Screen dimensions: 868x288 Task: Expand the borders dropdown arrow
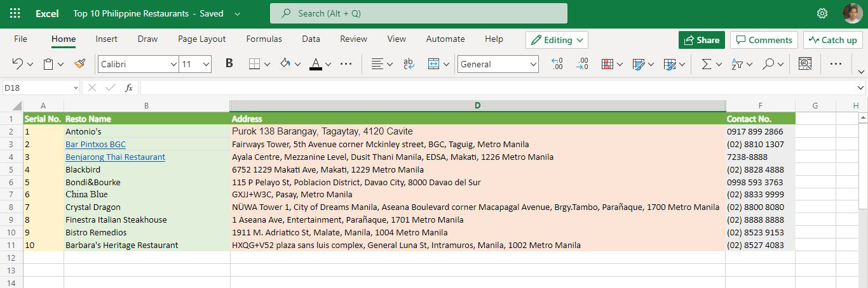point(267,64)
